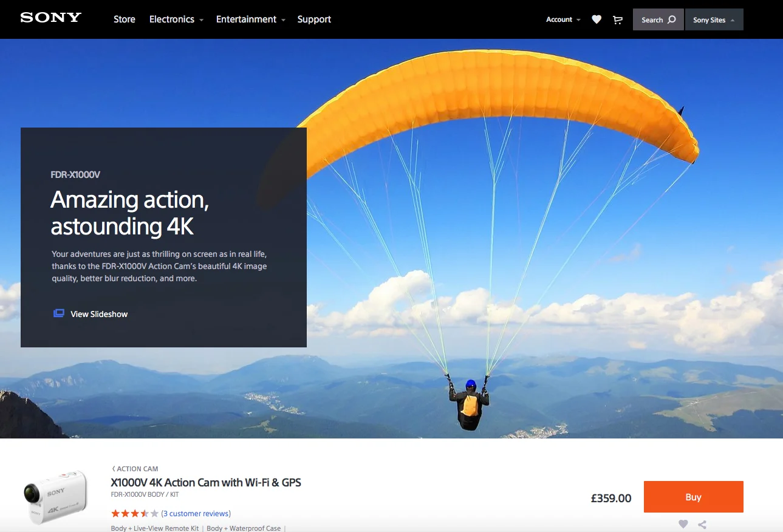
Task: Click the £359.00 price
Action: pos(611,499)
